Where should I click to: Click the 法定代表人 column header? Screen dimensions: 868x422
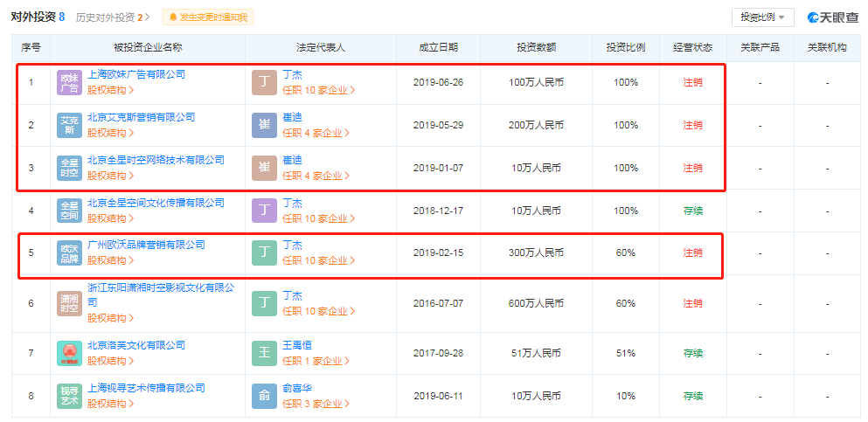(321, 47)
